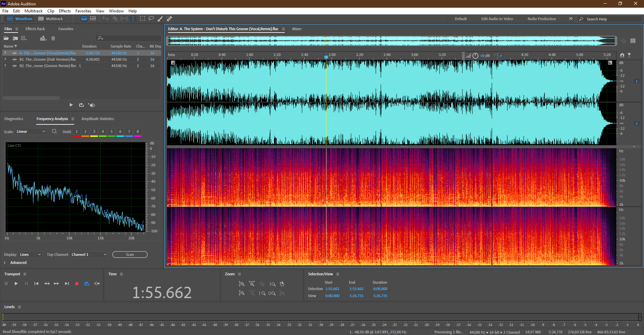644x335 pixels.
Task: Play the selected file in Files panel
Action: (71, 105)
